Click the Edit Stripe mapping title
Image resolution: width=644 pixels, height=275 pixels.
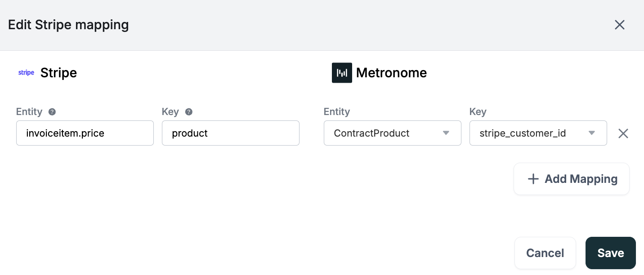point(68,25)
